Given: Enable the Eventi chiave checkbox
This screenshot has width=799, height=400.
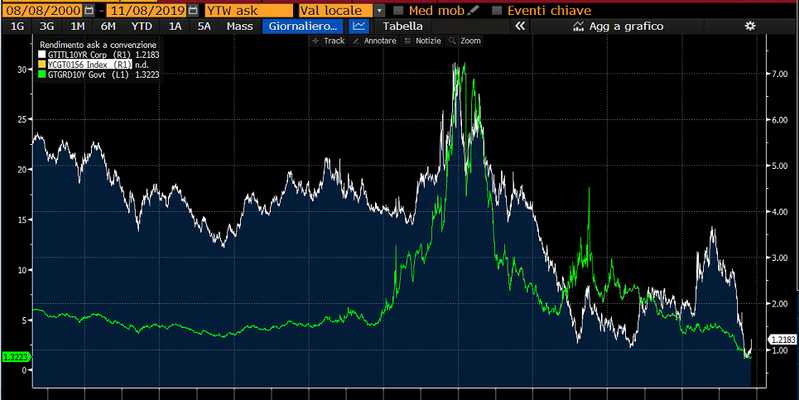Looking at the screenshot, I should click(x=497, y=11).
